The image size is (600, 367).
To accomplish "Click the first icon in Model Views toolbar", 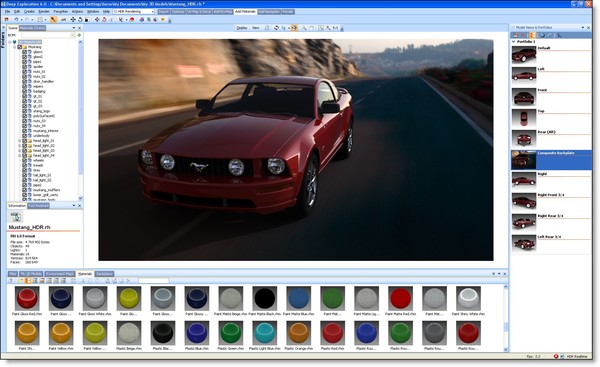I will [x=516, y=35].
